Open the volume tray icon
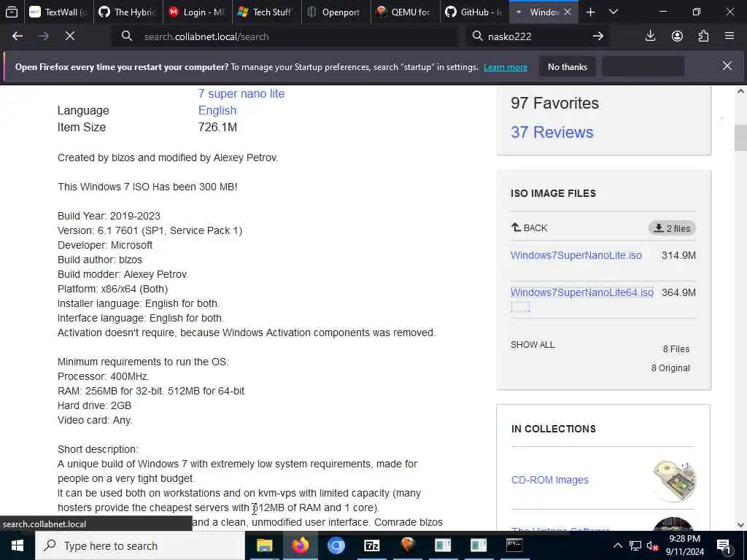 point(652,545)
